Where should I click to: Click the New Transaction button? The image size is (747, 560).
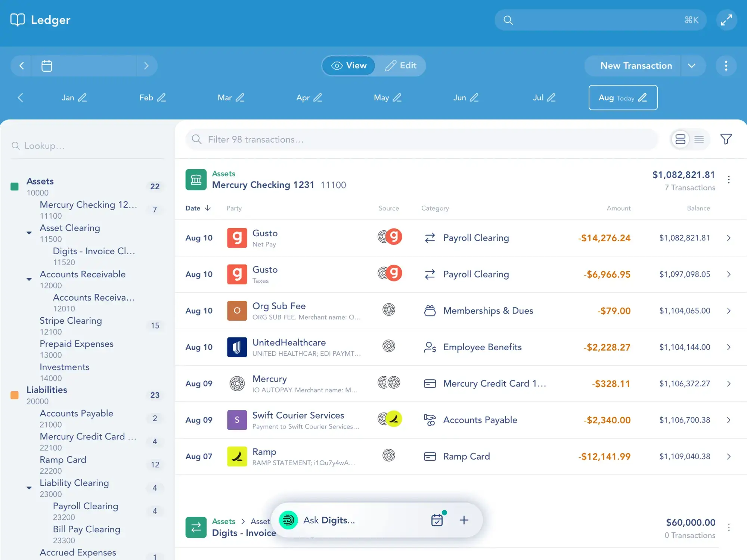(636, 66)
